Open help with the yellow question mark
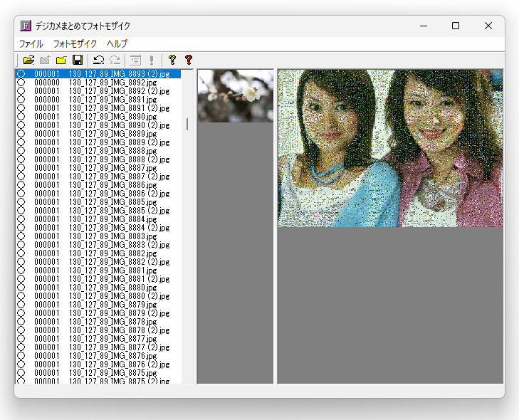This screenshot has height=420, width=519. [x=172, y=60]
